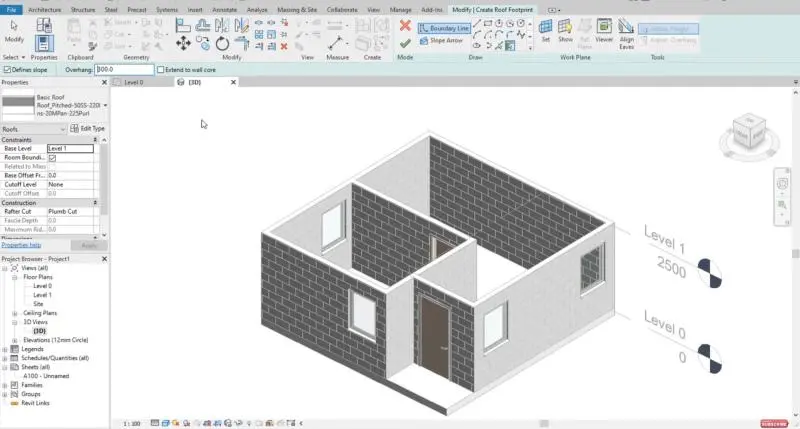Expand the Families node in Project Browser
The height and width of the screenshot is (429, 800).
coord(5,384)
